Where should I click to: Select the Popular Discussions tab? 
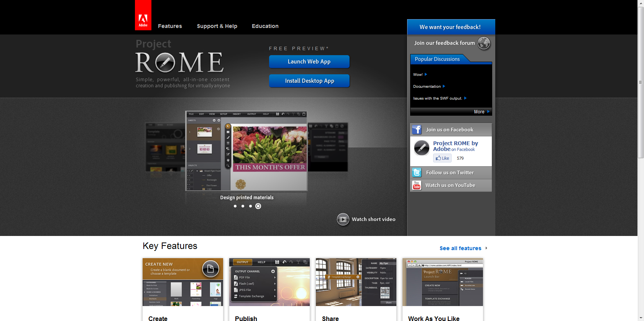pyautogui.click(x=437, y=59)
